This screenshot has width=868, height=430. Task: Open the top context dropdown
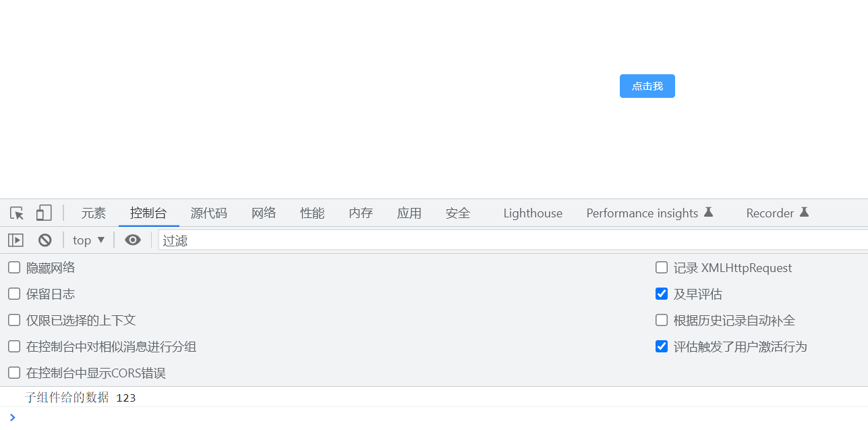point(88,240)
